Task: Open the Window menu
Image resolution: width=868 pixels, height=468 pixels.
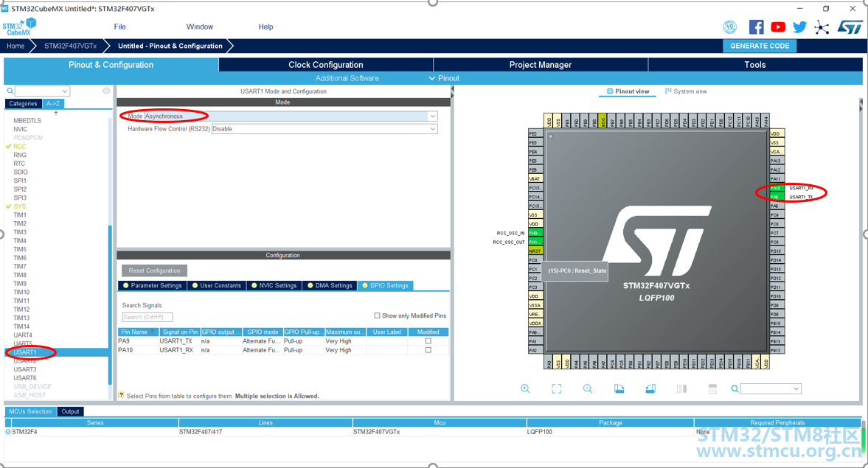Action: 200,27
